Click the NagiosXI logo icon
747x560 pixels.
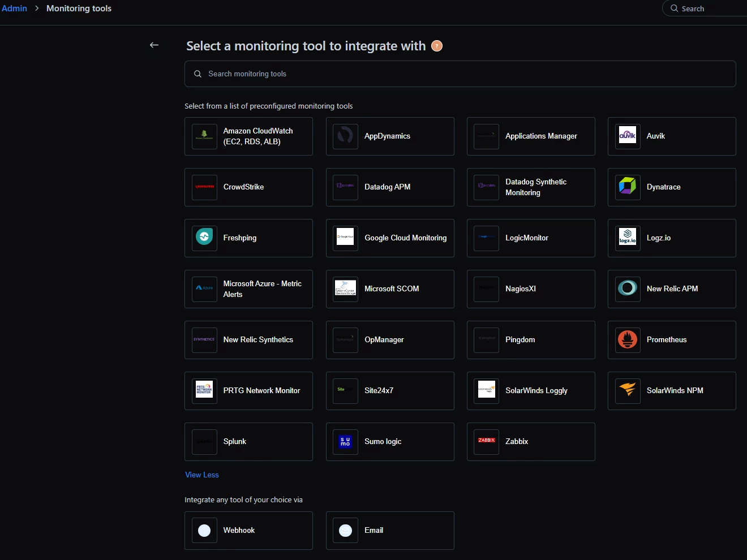click(486, 289)
